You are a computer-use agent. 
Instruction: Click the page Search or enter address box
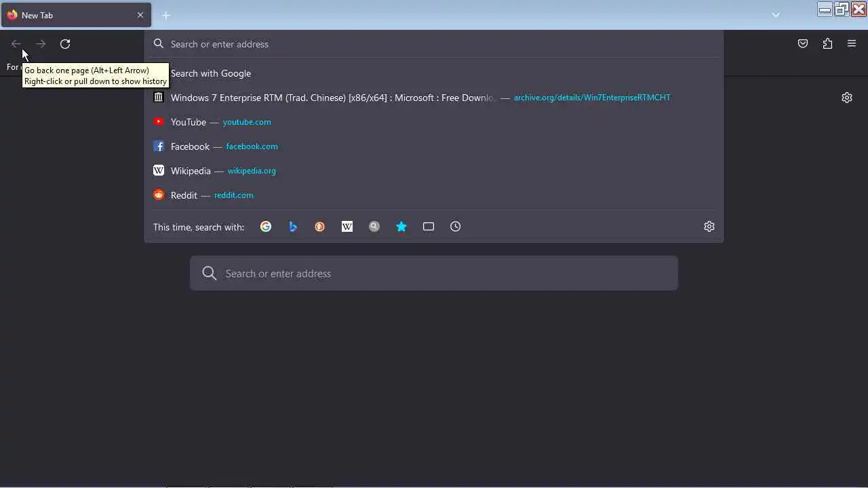click(x=434, y=273)
